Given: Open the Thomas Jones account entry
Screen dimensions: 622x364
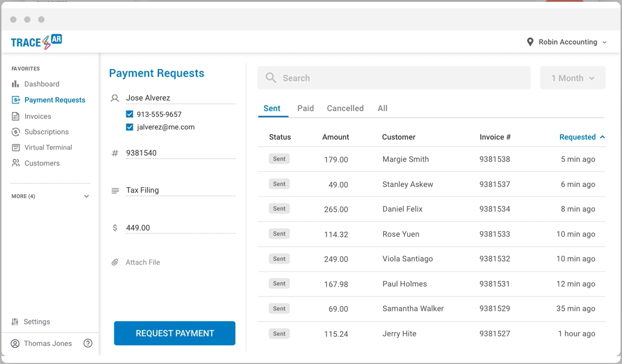Looking at the screenshot, I should point(48,344).
